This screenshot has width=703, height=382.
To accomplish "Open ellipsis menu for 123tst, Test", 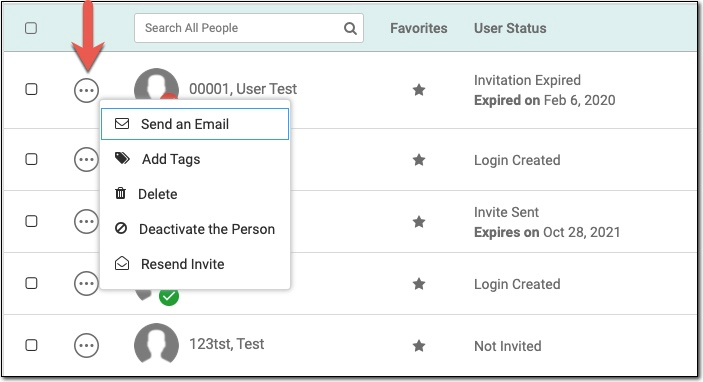I will coord(86,345).
